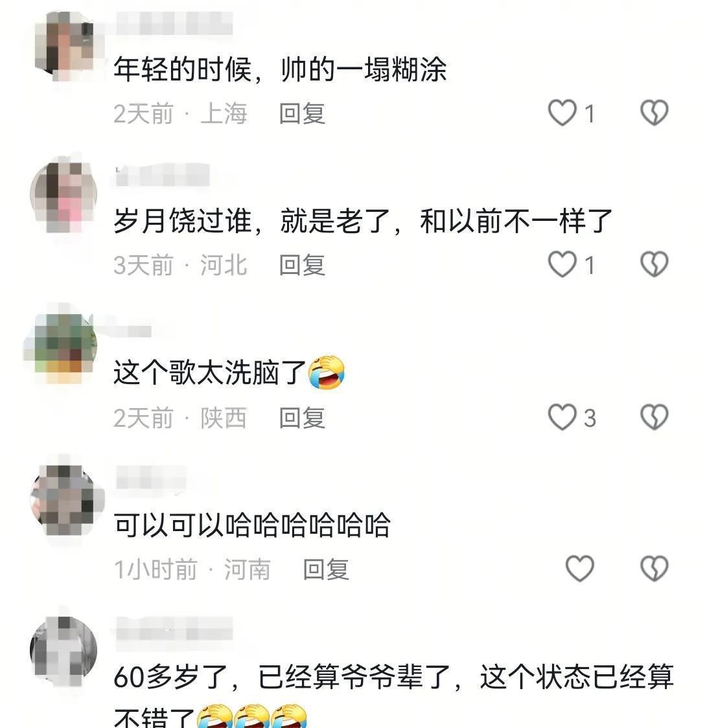Dislike the comment from 陕西 user
The width and height of the screenshot is (705, 728).
(654, 417)
